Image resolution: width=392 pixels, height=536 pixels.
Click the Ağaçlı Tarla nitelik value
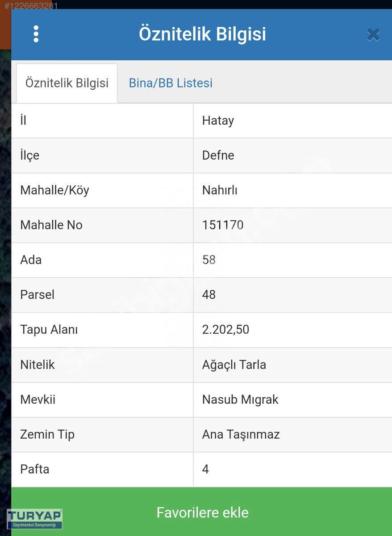234,364
